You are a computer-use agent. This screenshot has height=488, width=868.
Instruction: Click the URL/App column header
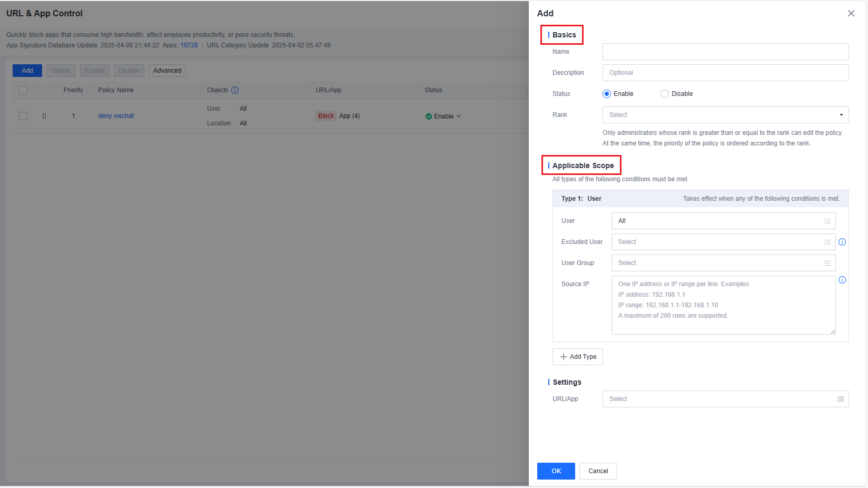point(329,90)
